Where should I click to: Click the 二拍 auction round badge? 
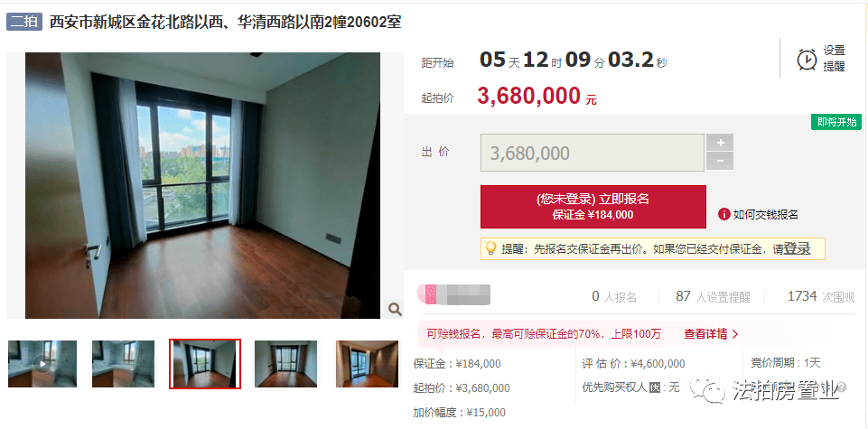(x=24, y=22)
